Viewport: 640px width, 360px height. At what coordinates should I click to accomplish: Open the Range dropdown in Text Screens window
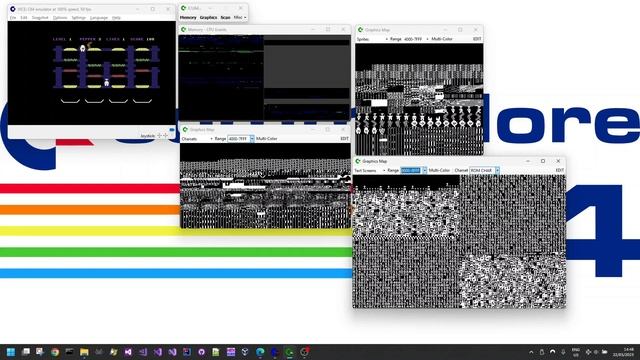[424, 171]
